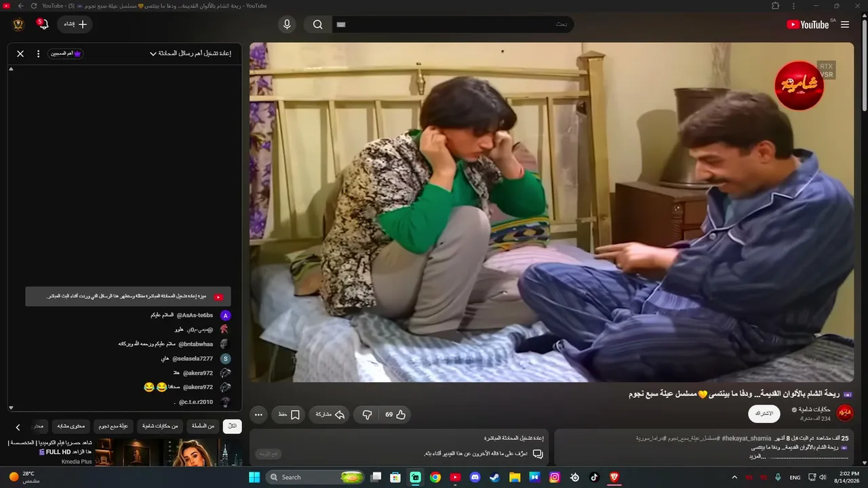Image resolution: width=868 pixels, height=488 pixels.
Task: Open the YouTube app on taskbar
Action: pyautogui.click(x=456, y=477)
